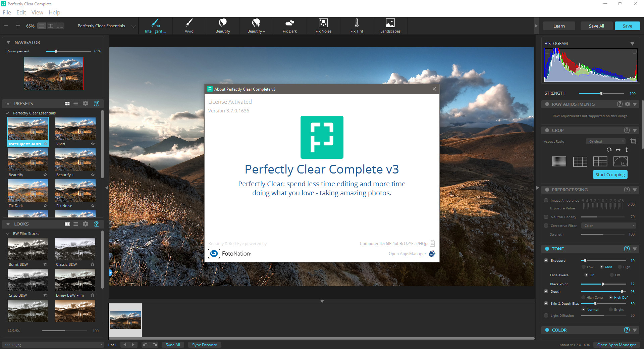Screen dimensions: 644x349
Task: Show Presets as grid thumbnails
Action: 67,104
